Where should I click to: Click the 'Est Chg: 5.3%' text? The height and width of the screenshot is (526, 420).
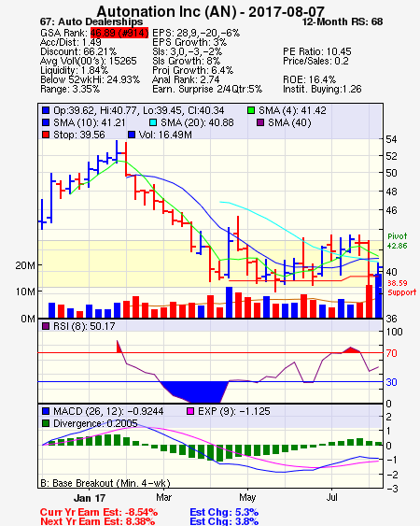(224, 512)
